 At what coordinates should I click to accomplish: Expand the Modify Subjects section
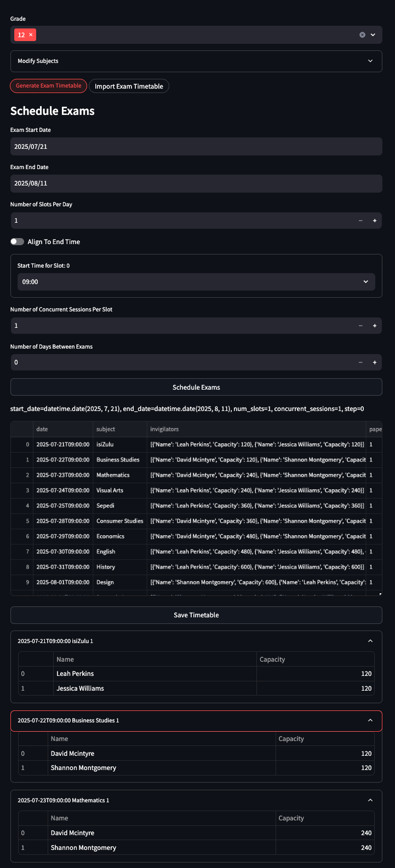(196, 61)
